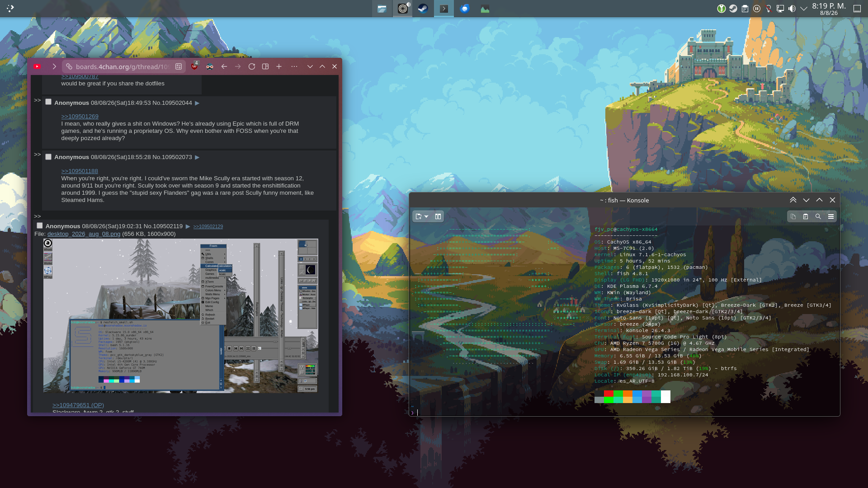868x488 pixels.
Task: Click the "Linux 7.1.6-1-cachyos" kernel value
Action: [x=653, y=255]
